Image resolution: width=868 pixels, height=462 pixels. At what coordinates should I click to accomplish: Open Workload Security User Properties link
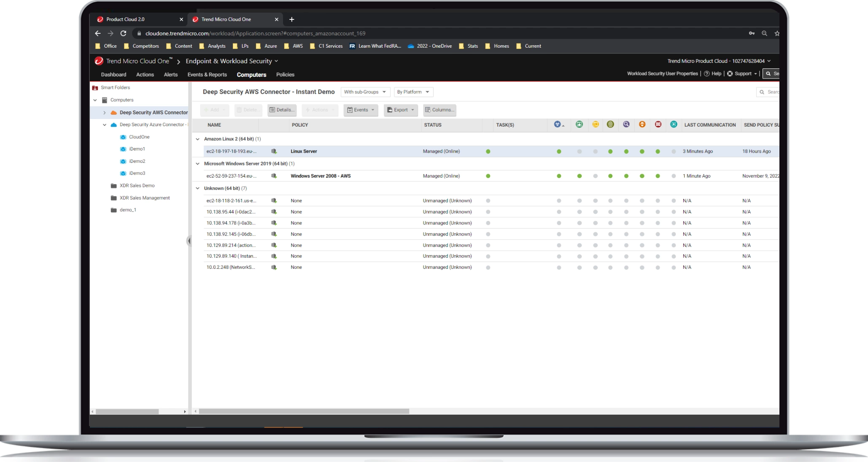[x=662, y=73]
